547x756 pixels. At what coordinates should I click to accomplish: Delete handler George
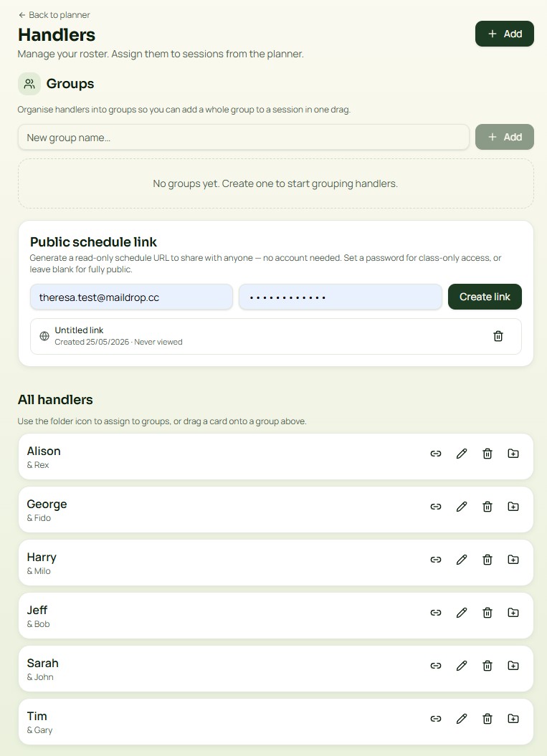(x=487, y=506)
